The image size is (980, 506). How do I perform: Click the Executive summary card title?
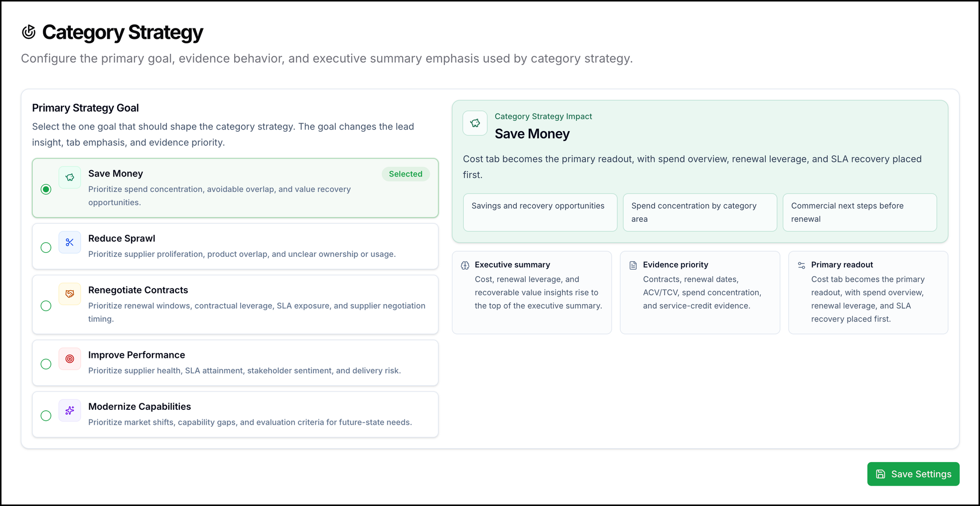pos(512,265)
